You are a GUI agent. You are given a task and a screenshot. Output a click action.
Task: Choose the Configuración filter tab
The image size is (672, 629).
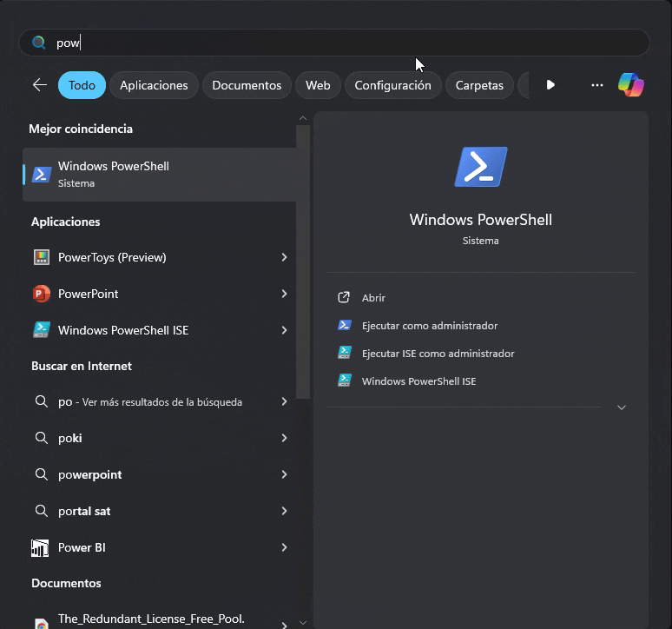392,85
